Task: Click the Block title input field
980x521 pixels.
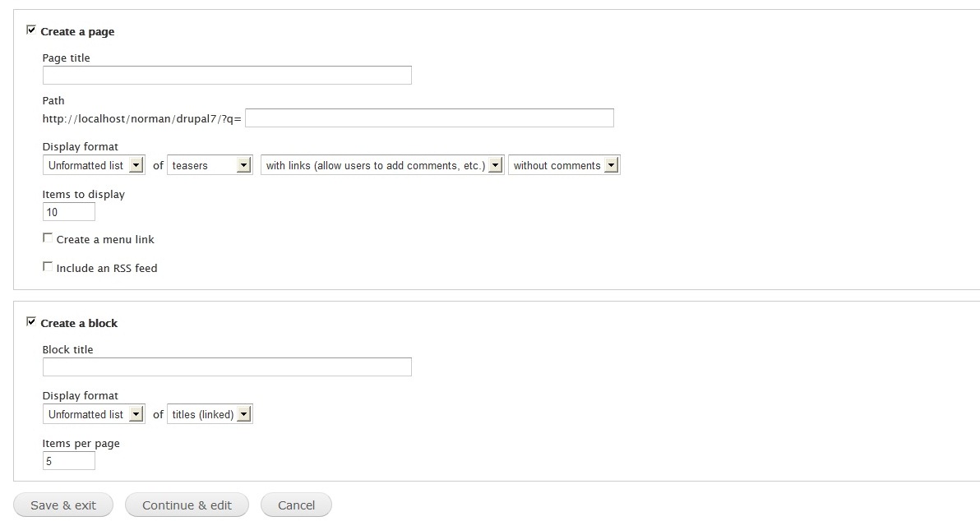Action: click(227, 367)
